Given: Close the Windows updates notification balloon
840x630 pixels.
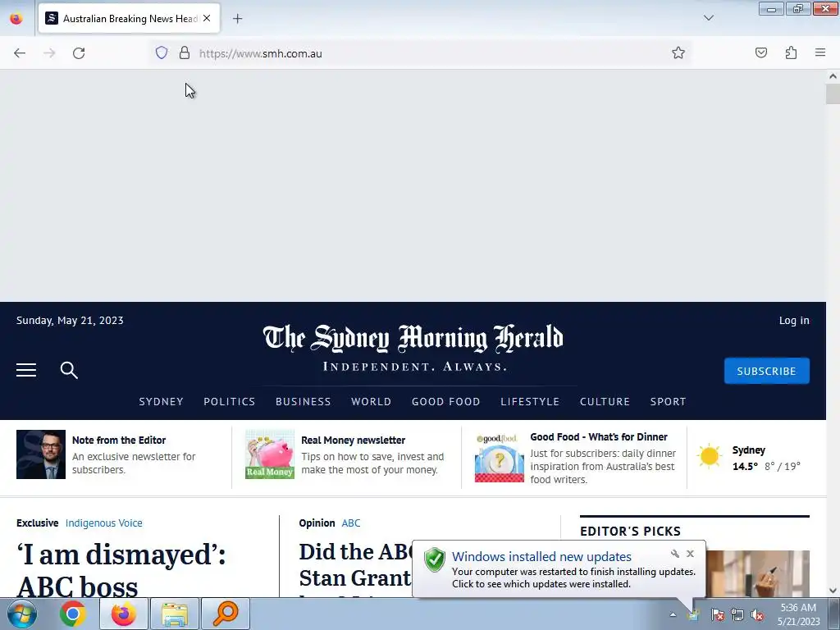Looking at the screenshot, I should pyautogui.click(x=690, y=554).
